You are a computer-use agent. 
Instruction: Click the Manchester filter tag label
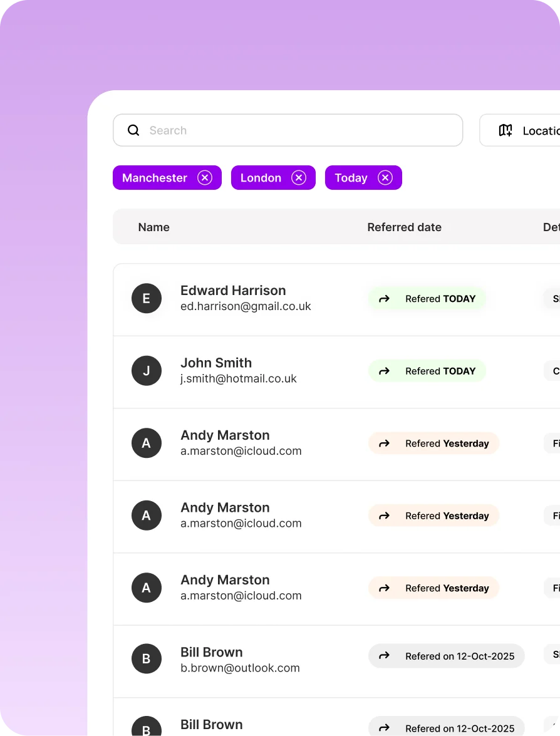click(155, 178)
